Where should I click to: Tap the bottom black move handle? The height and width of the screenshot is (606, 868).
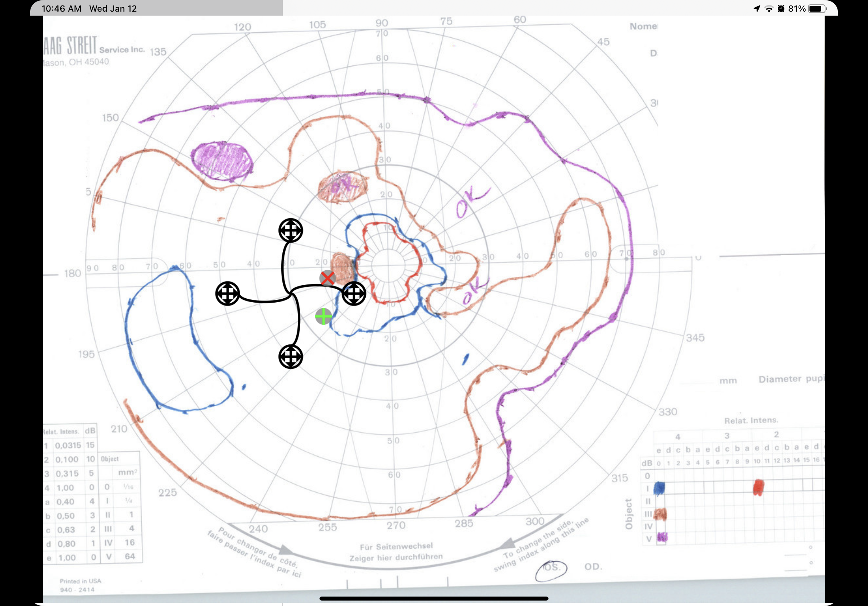pos(290,356)
